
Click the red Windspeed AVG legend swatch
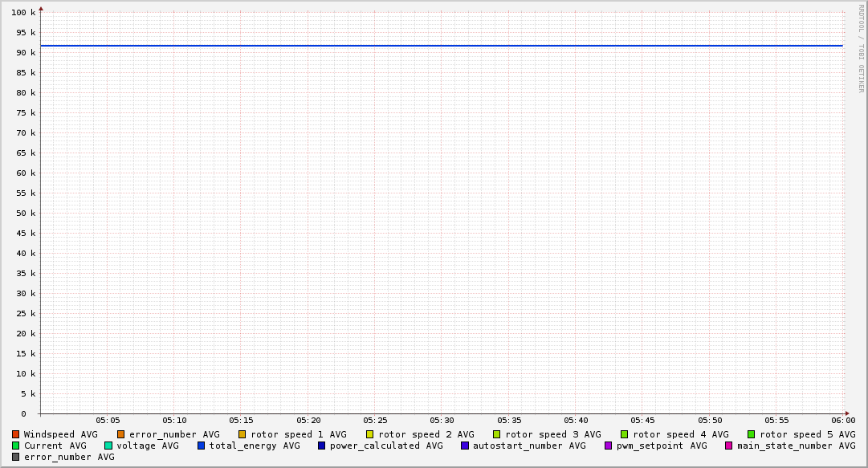(15, 434)
